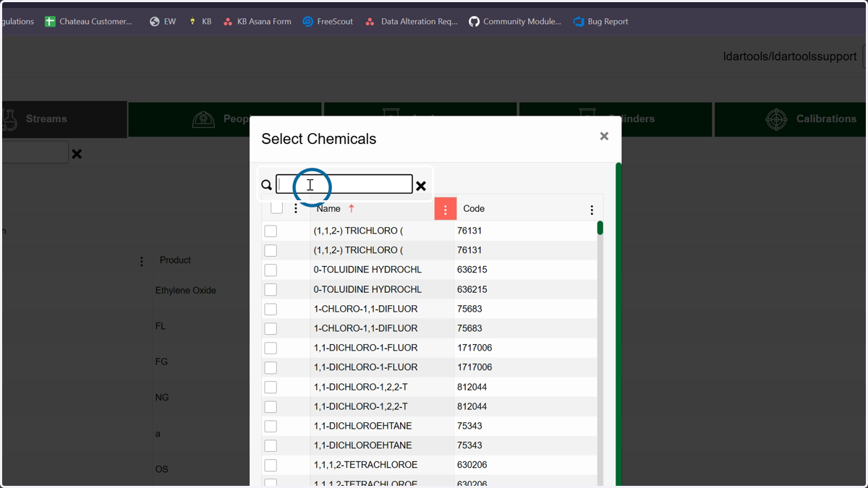Check the second (1,1,2-) TRICHLORO row checkbox
The image size is (868, 488).
click(271, 251)
